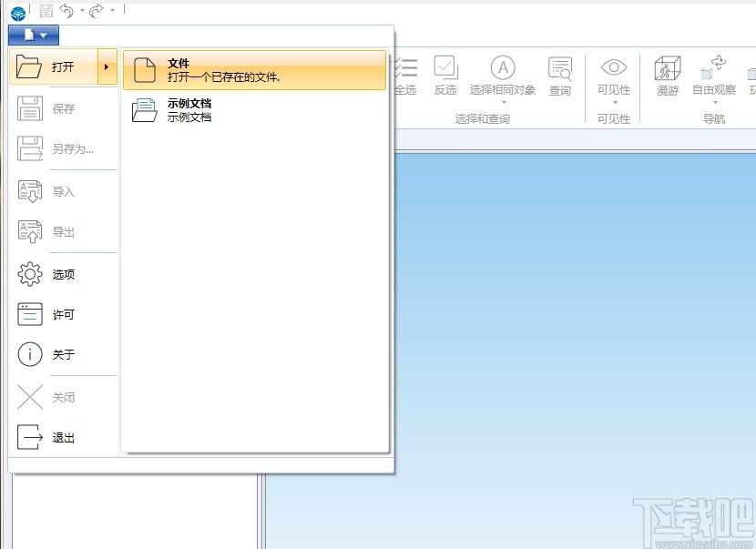Viewport: 756px width, 549px height.
Task: Open the 选项 options dialog
Action: click(x=55, y=273)
